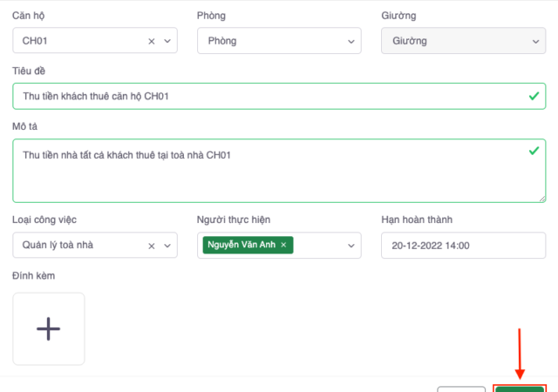Clear the Quản lý toà nhà selection

152,246
